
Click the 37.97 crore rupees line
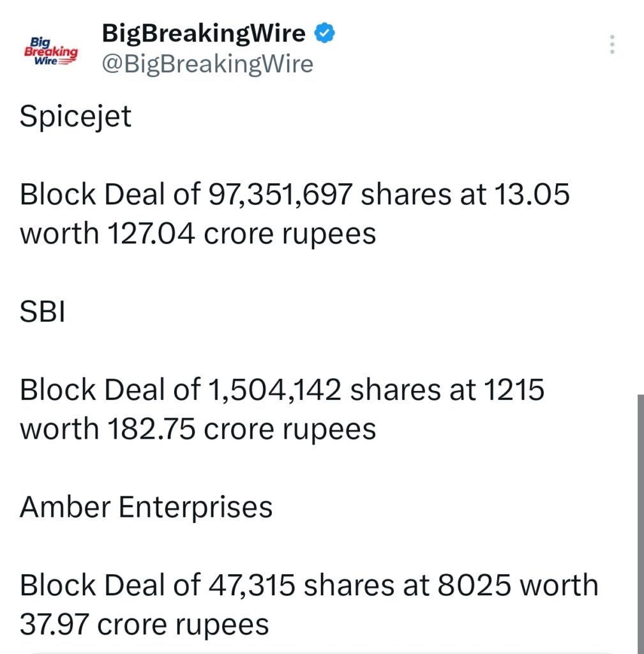click(x=143, y=623)
